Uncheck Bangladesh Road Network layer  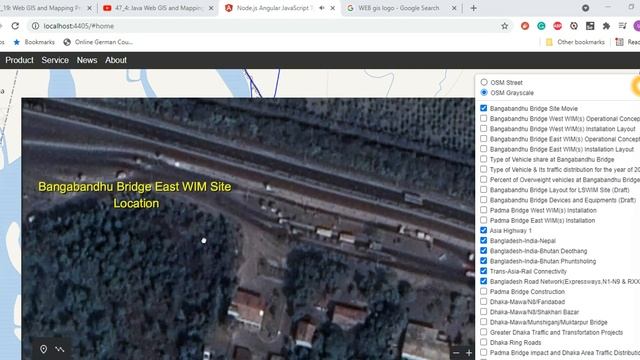[484, 281]
